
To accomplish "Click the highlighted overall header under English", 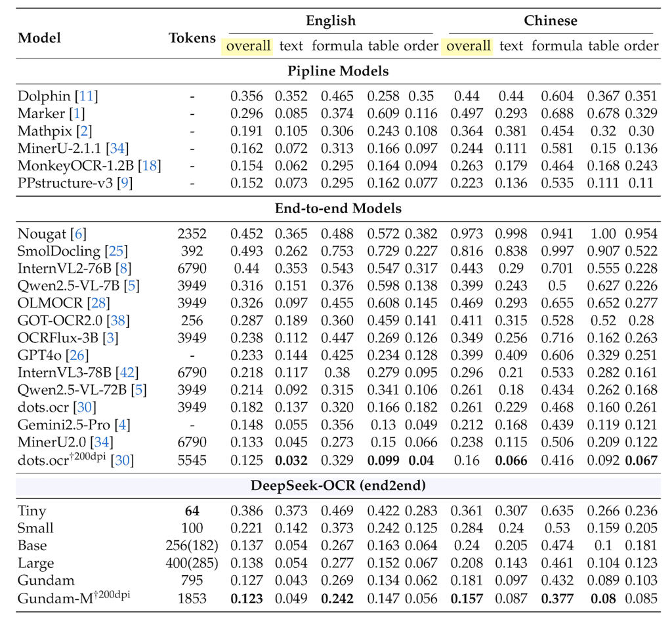I will tap(248, 45).
